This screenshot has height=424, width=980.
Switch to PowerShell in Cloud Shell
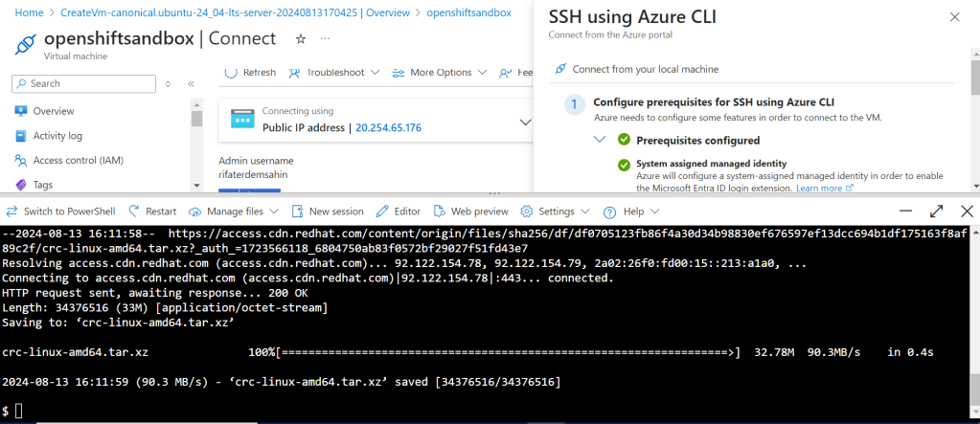pos(59,212)
